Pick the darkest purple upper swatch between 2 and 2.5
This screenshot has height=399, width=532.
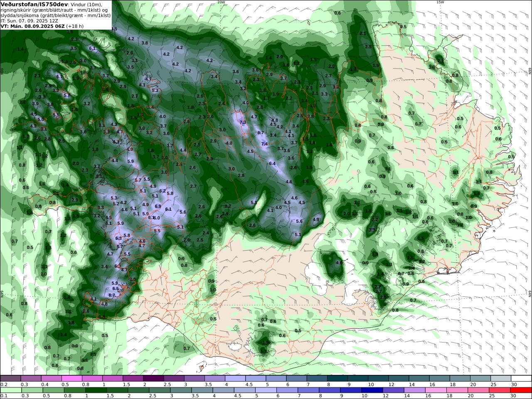pyautogui.click(x=153, y=378)
